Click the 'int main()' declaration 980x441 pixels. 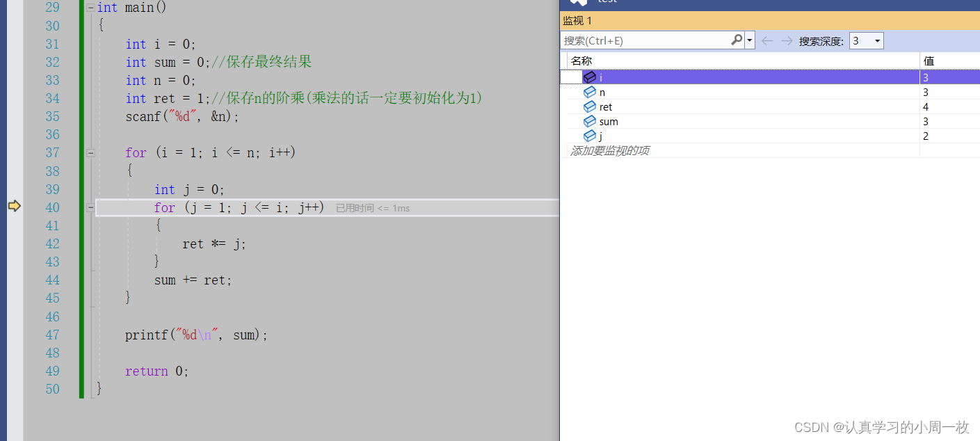tap(131, 8)
